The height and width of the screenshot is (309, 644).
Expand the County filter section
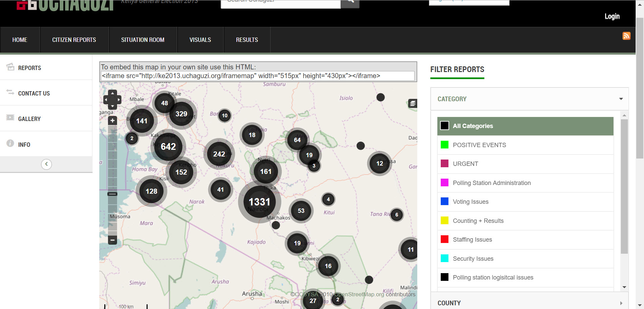tap(621, 303)
